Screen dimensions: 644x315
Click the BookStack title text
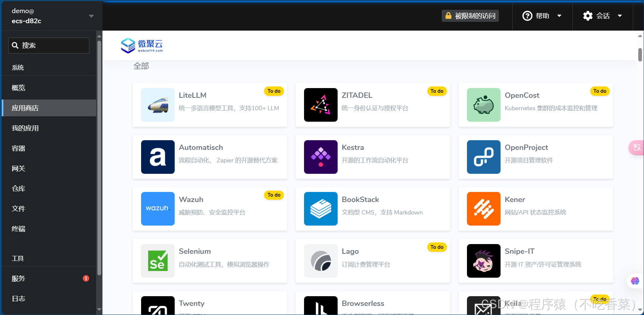[x=360, y=199]
